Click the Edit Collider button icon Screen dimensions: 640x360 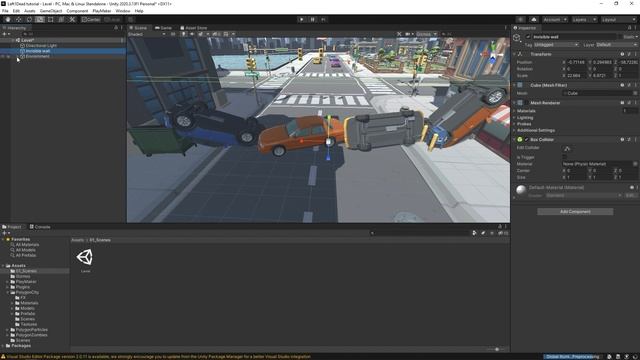coord(567,148)
